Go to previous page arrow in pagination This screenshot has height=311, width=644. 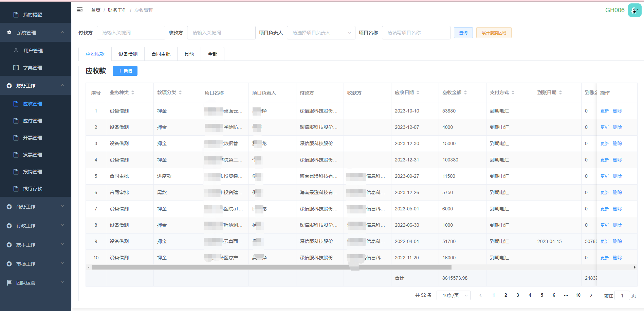[480, 295]
